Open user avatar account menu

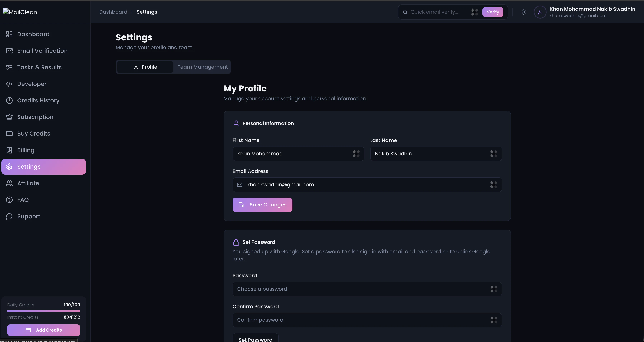pyautogui.click(x=540, y=12)
